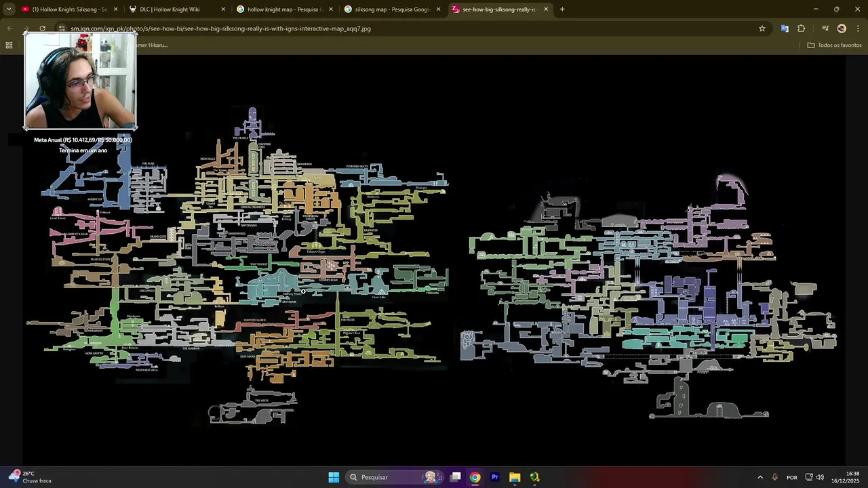Close the silksong map search tab
The width and height of the screenshot is (868, 488).
438,9
